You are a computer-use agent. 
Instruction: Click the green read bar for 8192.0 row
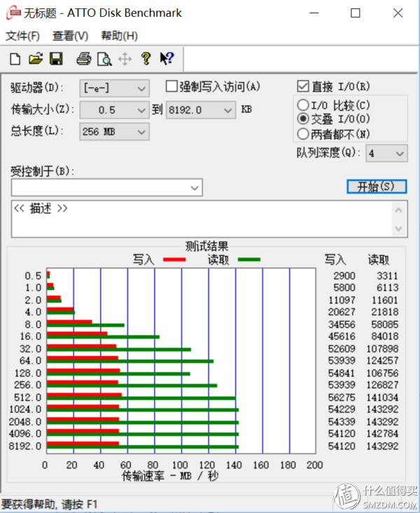tap(143, 446)
